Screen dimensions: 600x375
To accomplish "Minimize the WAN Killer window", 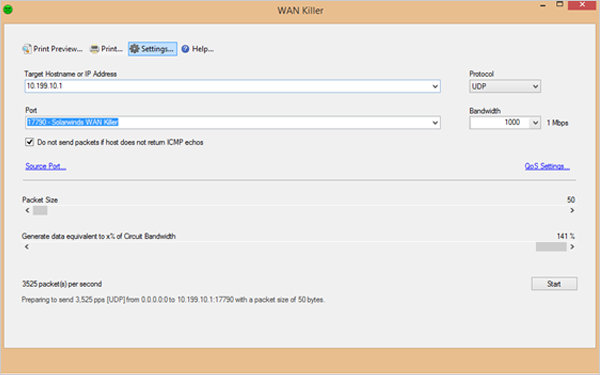I will [543, 5].
